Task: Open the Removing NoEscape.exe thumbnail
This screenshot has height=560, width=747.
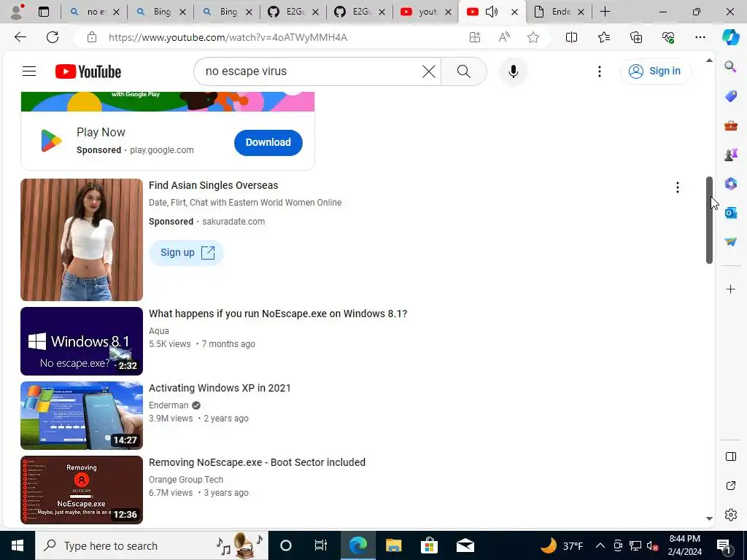Action: pyautogui.click(x=82, y=489)
